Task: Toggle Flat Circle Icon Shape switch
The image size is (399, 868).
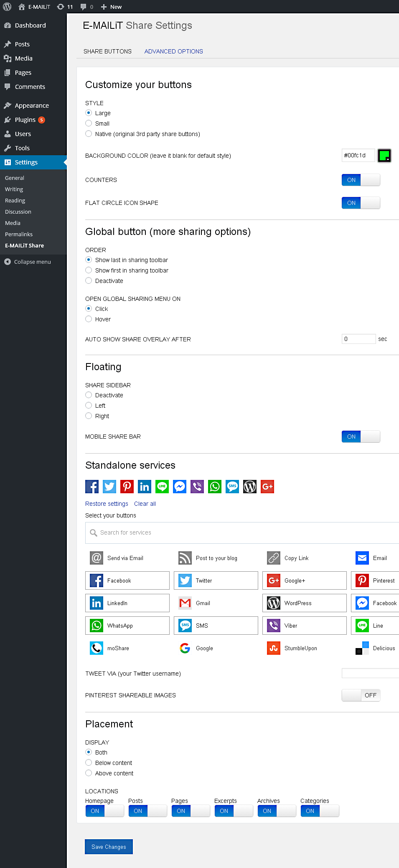Action: click(361, 203)
